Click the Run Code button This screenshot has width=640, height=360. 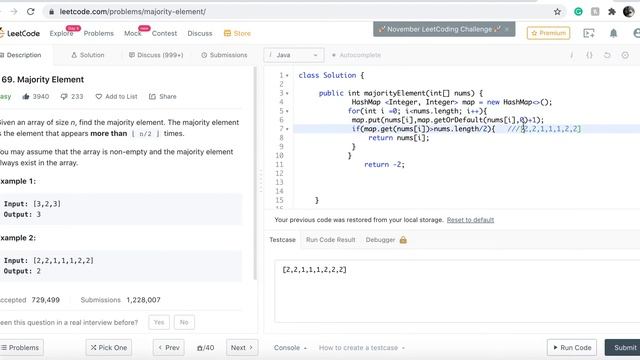[x=572, y=348]
